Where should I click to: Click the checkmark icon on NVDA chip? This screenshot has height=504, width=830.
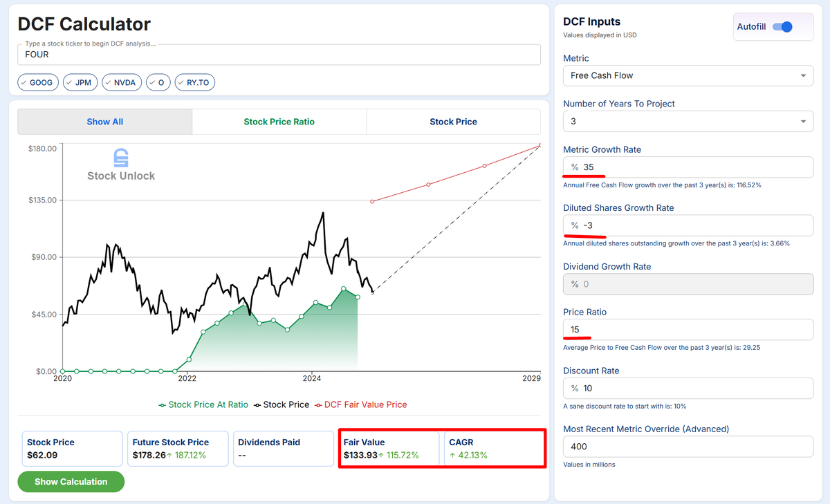click(x=109, y=82)
